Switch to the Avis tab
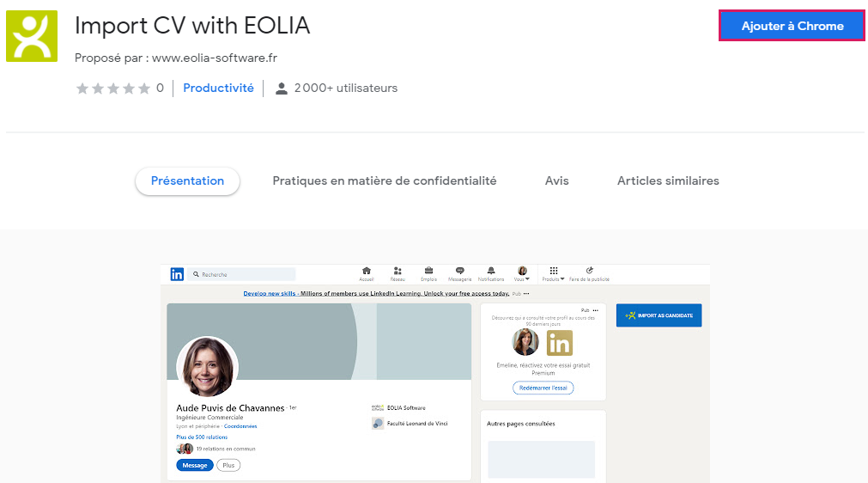Screen dimensions: 868x483 (x=556, y=181)
